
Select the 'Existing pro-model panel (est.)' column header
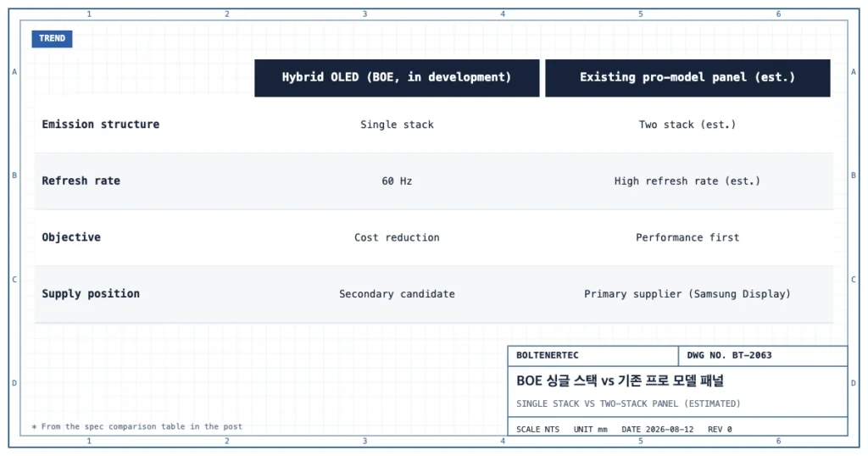687,78
